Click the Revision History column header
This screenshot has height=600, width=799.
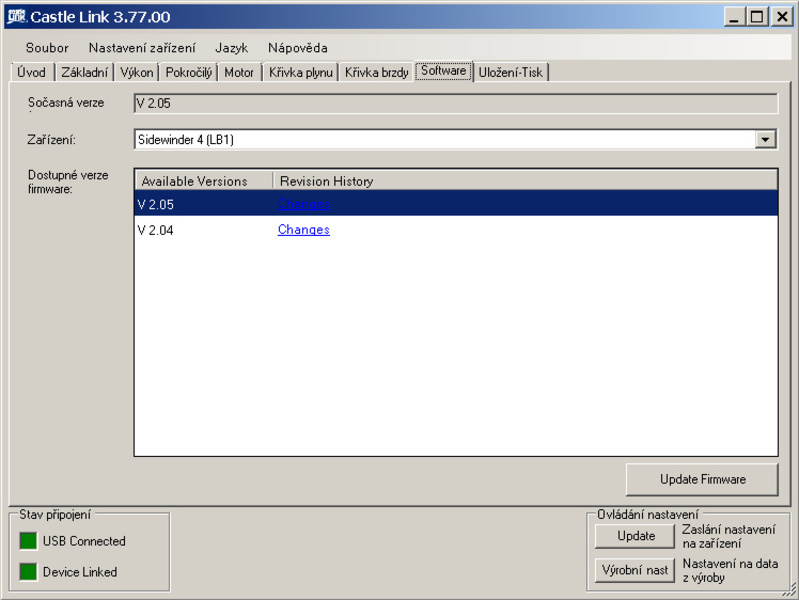coord(525,181)
